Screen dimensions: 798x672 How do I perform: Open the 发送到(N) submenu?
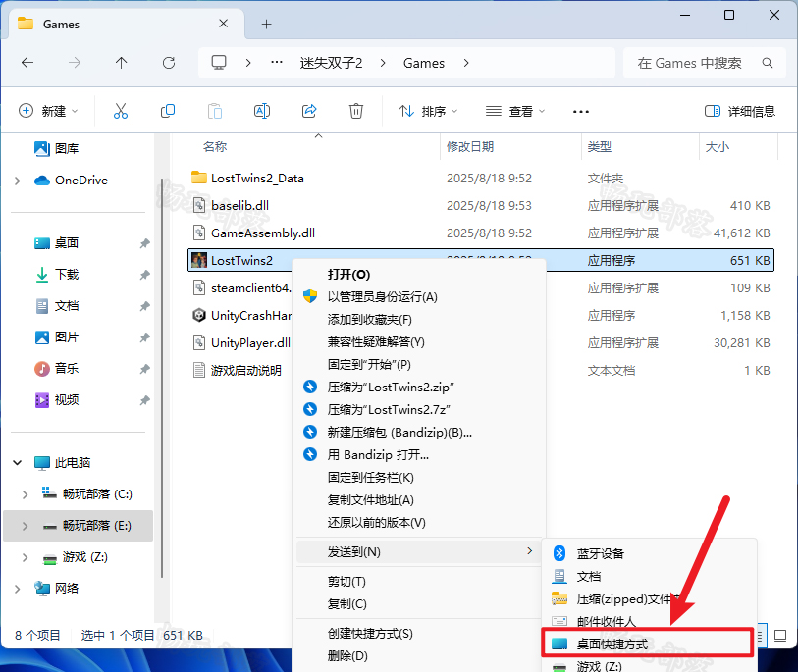[x=417, y=552]
